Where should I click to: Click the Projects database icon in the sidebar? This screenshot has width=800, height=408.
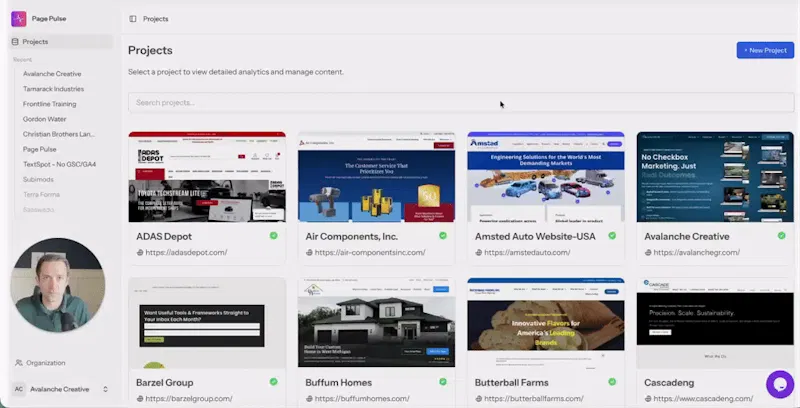(15, 42)
